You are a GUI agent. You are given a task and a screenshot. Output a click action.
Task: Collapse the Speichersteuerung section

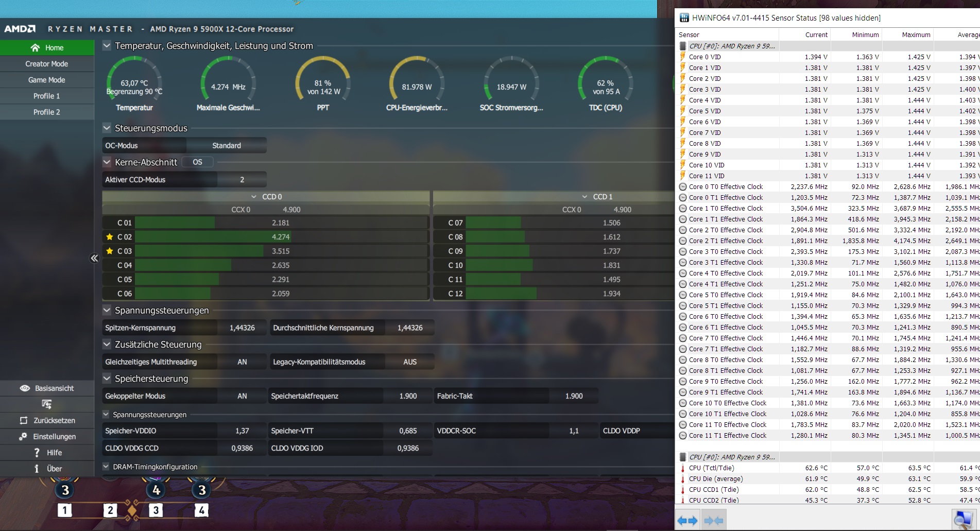(x=107, y=378)
